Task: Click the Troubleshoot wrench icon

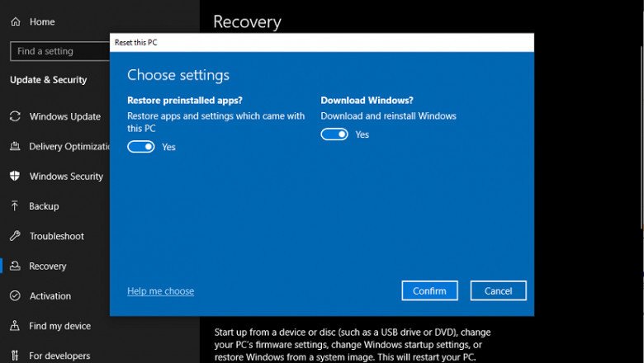Action: (x=15, y=236)
